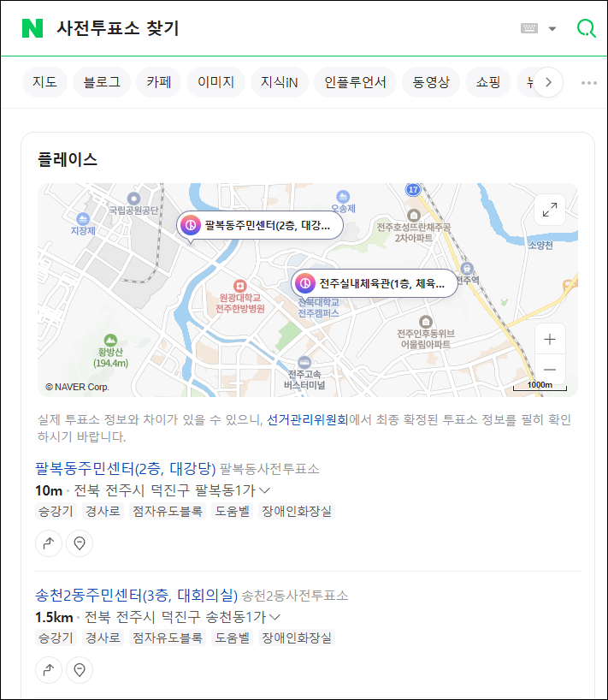Expand the map to full screen
Image resolution: width=608 pixels, height=700 pixels.
(550, 210)
